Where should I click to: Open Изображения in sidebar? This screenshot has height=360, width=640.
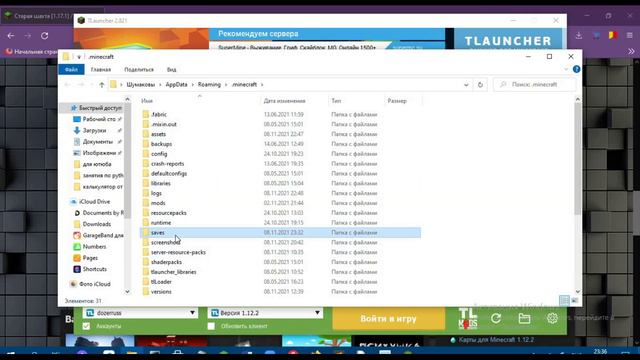(98, 153)
